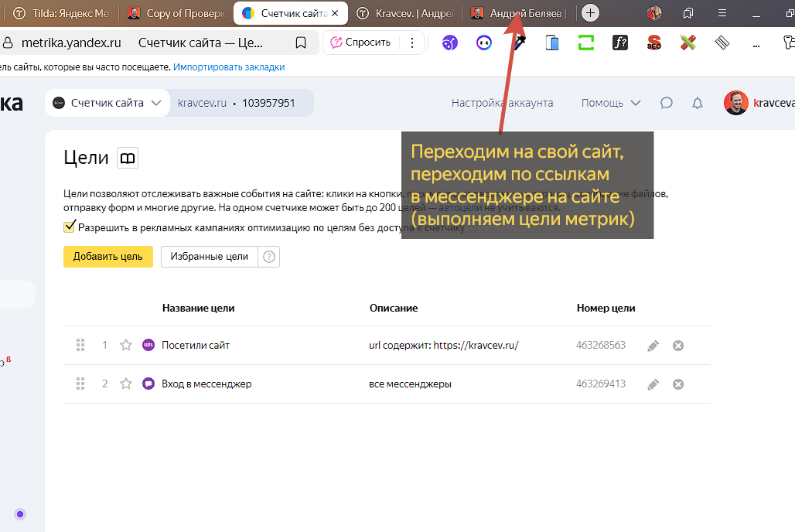Click goal number 463268563
Viewport: 795px width, 532px height.
[601, 346]
